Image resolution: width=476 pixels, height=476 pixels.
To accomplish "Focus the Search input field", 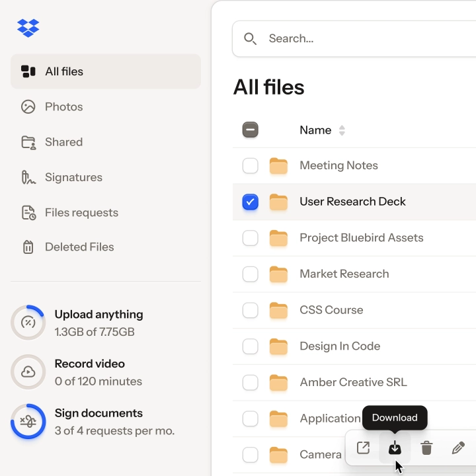I will pyautogui.click(x=354, y=39).
